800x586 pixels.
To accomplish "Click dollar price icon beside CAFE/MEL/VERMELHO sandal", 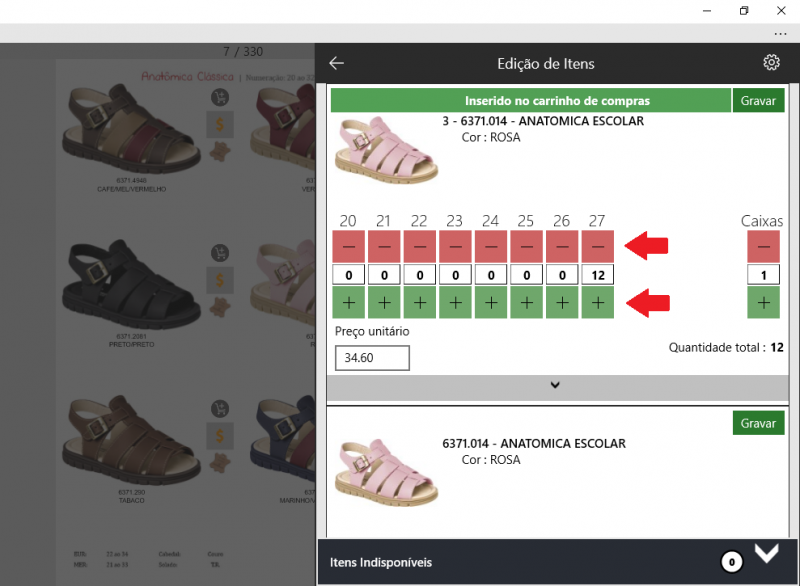I will click(x=220, y=125).
